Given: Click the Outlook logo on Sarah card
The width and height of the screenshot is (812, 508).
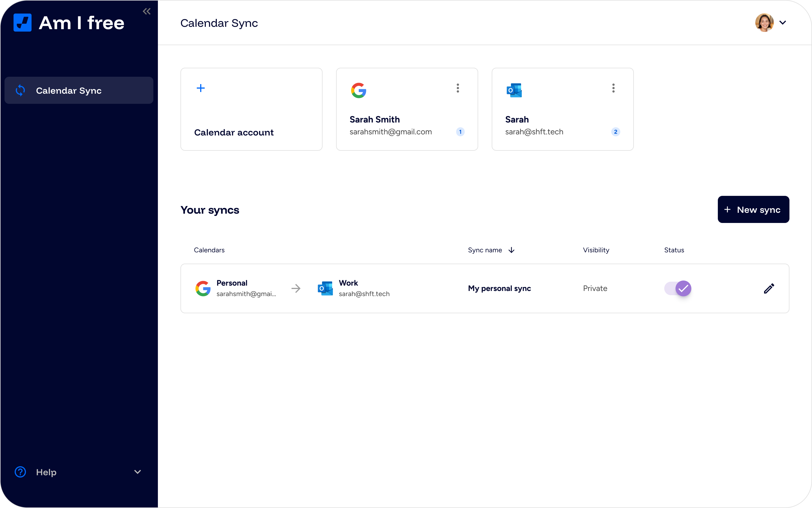Looking at the screenshot, I should tap(514, 90).
